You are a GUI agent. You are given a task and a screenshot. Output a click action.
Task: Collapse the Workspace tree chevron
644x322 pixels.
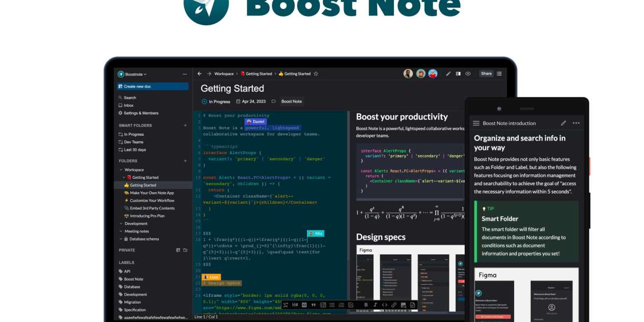click(x=121, y=170)
